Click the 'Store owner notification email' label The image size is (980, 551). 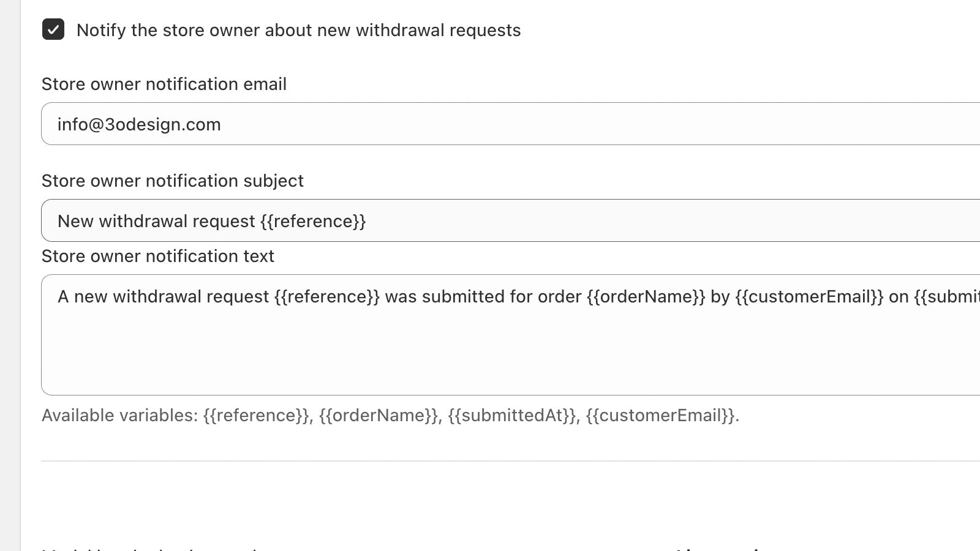pos(164,84)
